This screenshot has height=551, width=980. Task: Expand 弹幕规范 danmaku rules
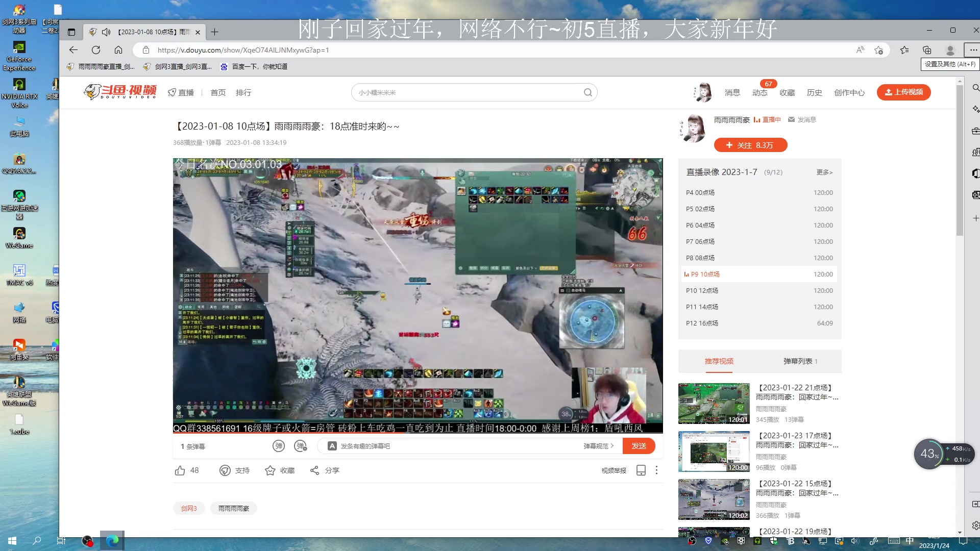click(x=599, y=446)
